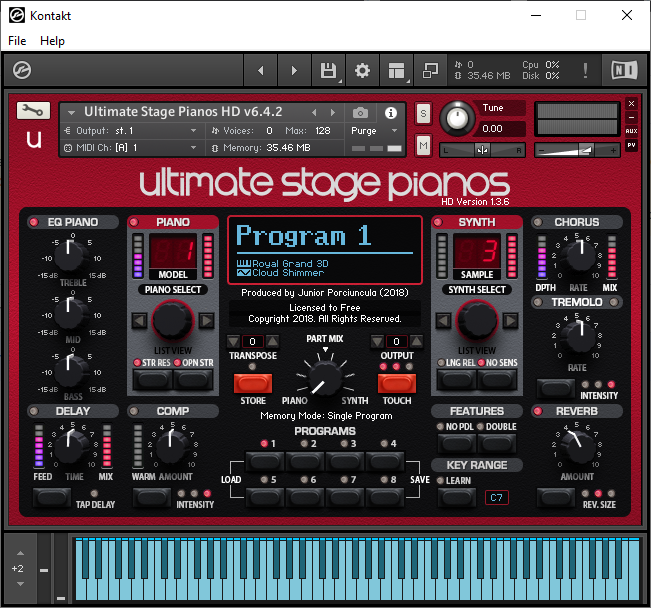Viewport: 651px width, 608px height.
Task: Toggle the REVERB effect LED
Action: point(538,411)
